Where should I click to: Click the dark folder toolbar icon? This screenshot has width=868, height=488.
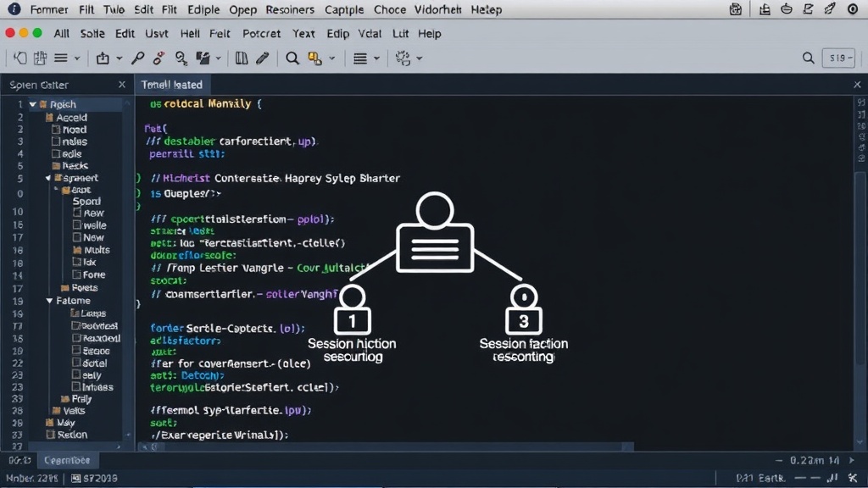203,58
